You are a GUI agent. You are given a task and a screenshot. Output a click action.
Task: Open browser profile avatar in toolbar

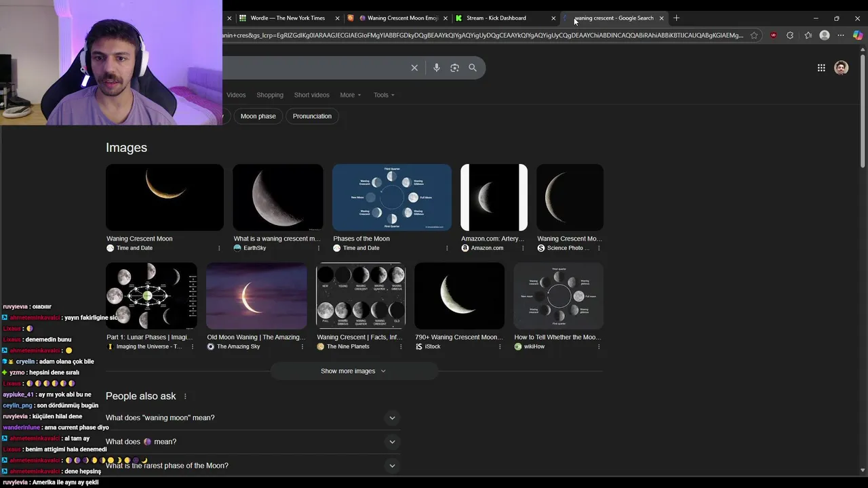coord(825,35)
